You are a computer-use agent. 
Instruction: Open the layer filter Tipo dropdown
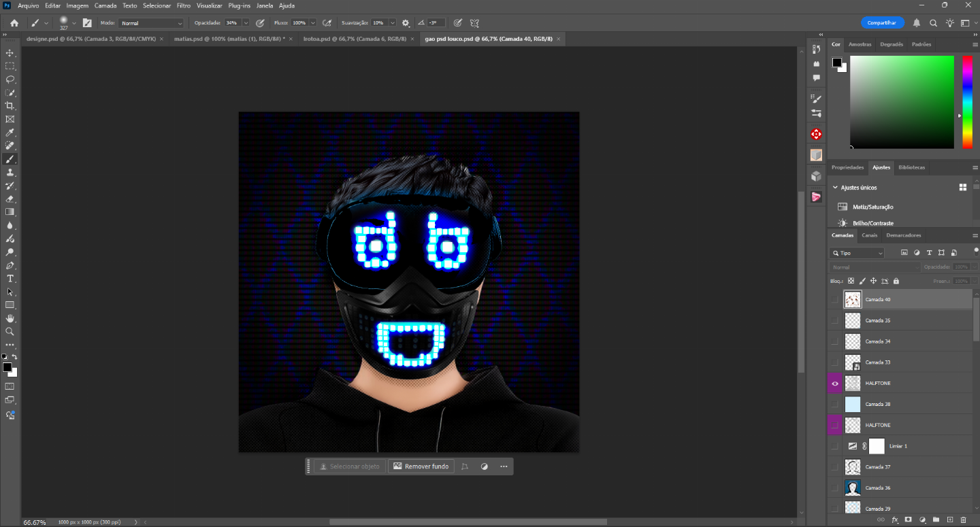click(x=857, y=253)
